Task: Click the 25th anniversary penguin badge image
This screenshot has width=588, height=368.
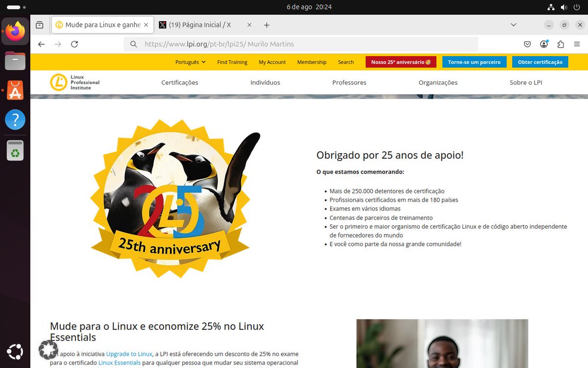Action: click(x=175, y=199)
